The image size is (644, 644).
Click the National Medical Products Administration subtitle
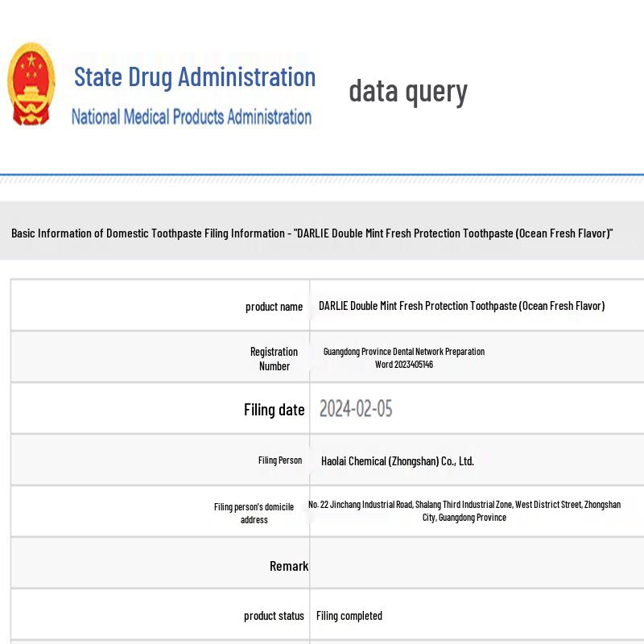point(192,117)
